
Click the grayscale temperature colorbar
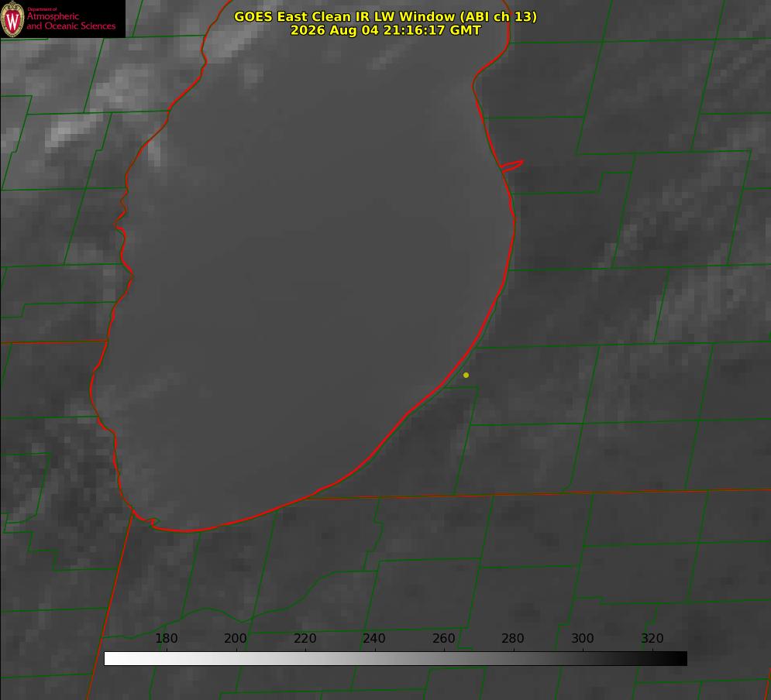pyautogui.click(x=395, y=658)
